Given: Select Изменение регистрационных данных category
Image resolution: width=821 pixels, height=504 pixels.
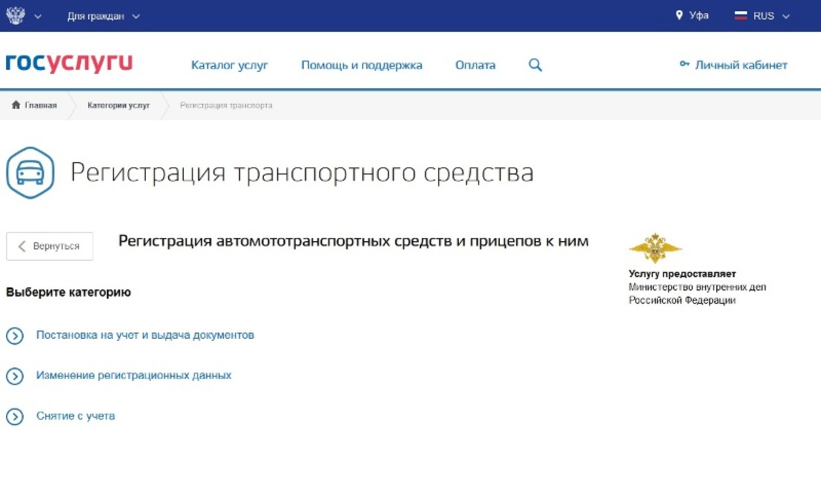Looking at the screenshot, I should tap(133, 375).
